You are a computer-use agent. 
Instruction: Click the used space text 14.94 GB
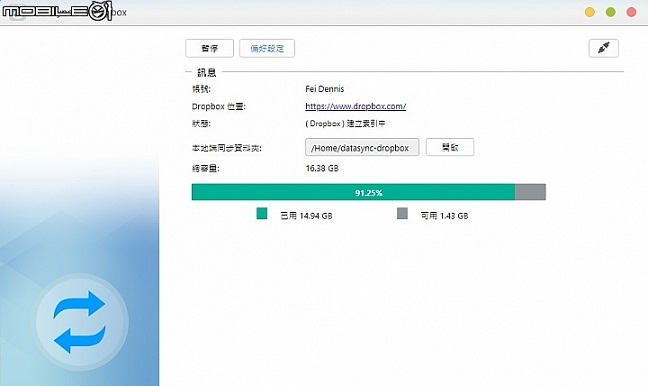coord(316,216)
